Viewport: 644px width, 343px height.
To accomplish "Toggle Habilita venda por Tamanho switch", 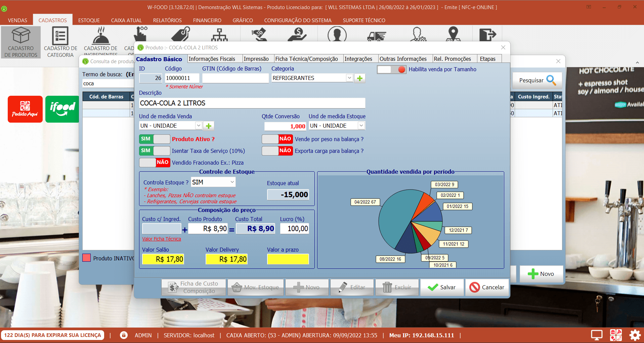I will click(x=391, y=69).
